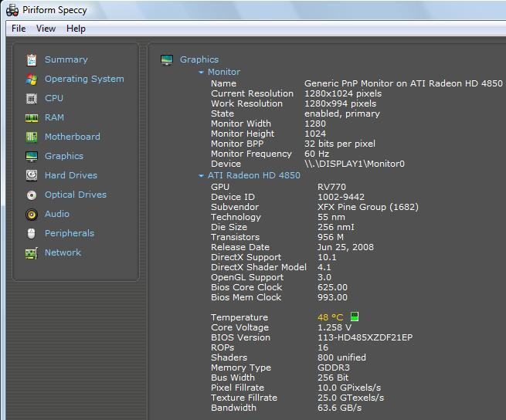Click the 25.0 GTexels/s texture fillrate
The width and height of the screenshot is (506, 420).
coord(351,398)
